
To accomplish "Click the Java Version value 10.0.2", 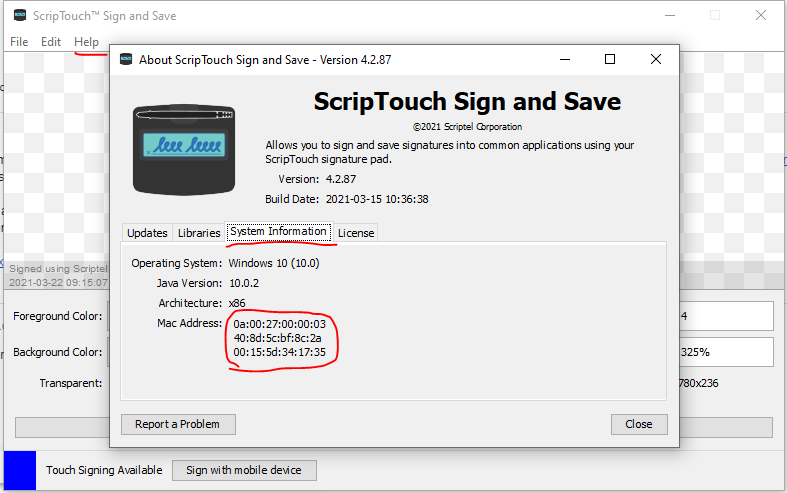I will point(244,283).
